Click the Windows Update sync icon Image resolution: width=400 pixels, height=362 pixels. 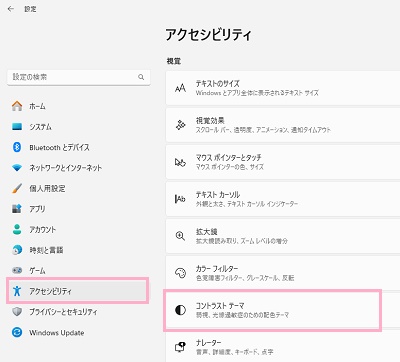tap(17, 332)
